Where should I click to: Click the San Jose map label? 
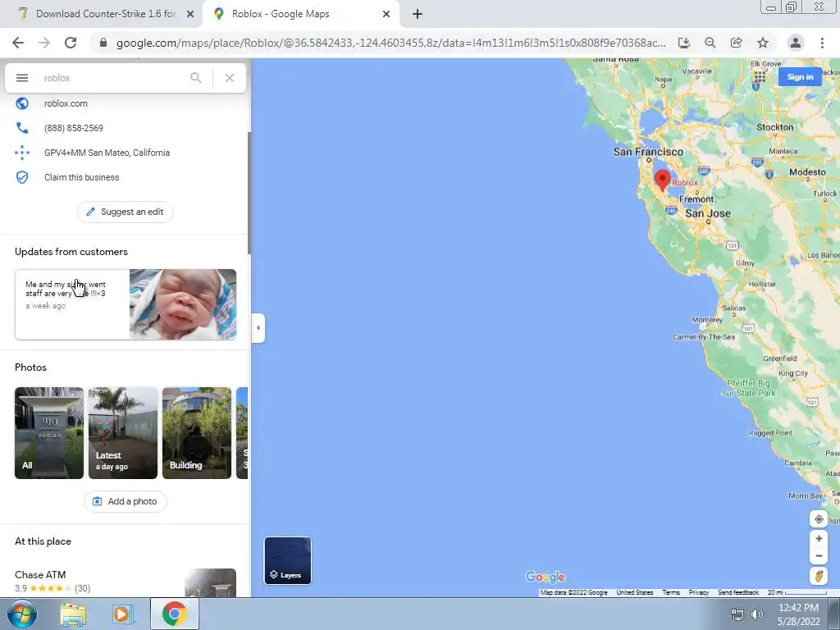(x=708, y=213)
